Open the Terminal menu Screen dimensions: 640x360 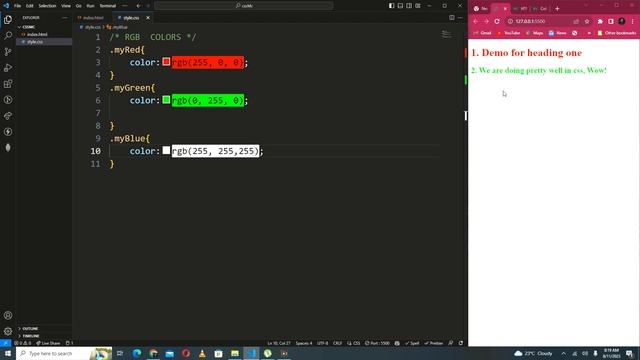(108, 6)
